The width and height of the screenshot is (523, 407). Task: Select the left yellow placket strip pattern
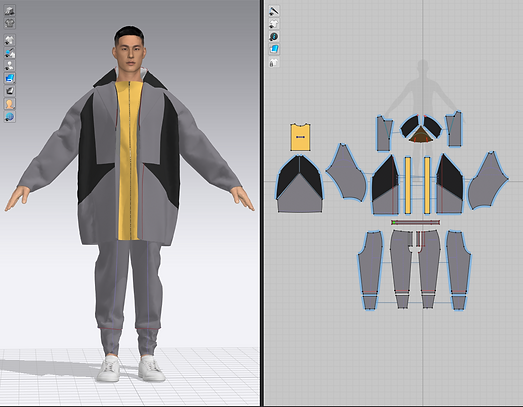[x=408, y=185]
